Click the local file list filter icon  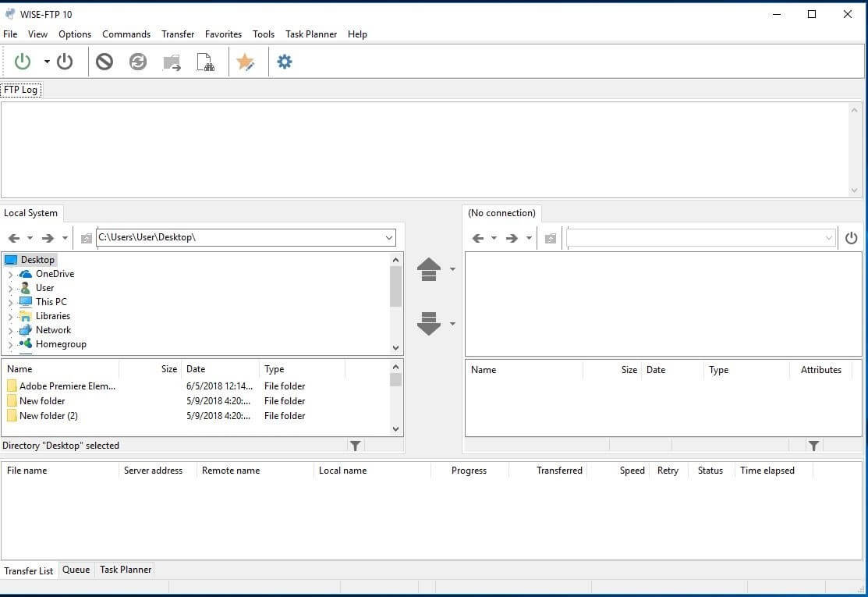(x=356, y=446)
